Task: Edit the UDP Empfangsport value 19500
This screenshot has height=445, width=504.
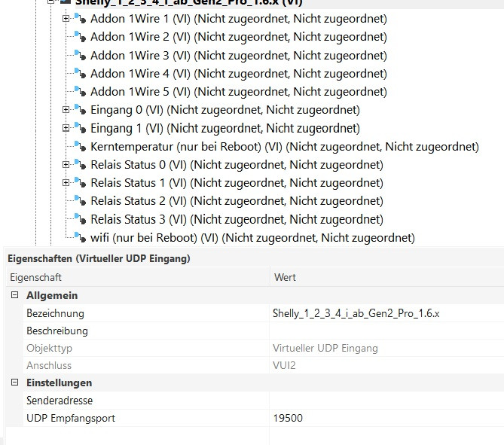Action: click(x=387, y=418)
